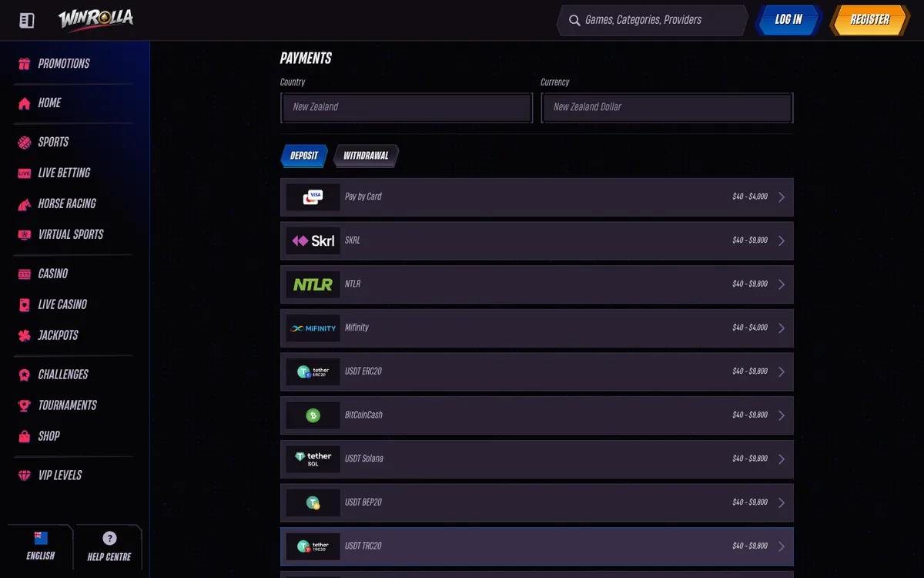Toggle the sidebar menu icon
The image size is (924, 578).
coord(27,21)
